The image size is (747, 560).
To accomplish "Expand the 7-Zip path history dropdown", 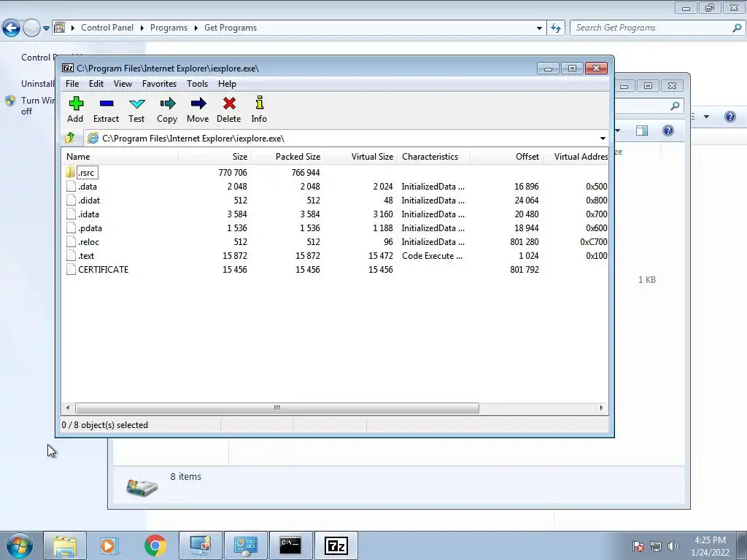I will coord(603,139).
